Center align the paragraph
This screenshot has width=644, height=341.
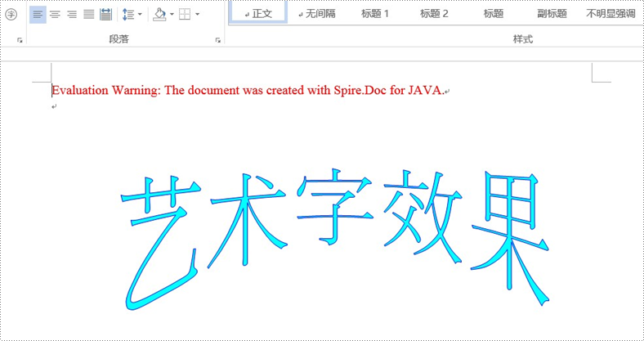pyautogui.click(x=55, y=16)
